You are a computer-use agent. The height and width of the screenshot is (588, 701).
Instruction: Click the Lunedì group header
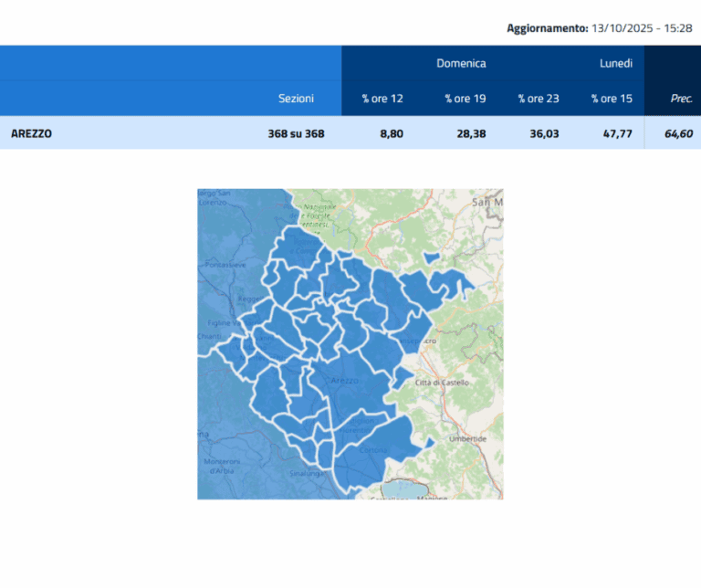[615, 64]
